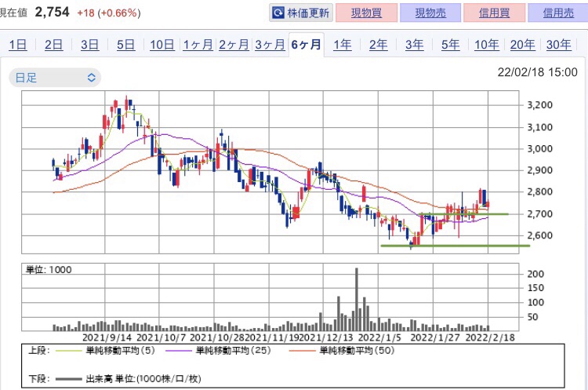Screen dimensions: 588x390
Task: Click the 2021/9/14 date label
Action: click(107, 337)
